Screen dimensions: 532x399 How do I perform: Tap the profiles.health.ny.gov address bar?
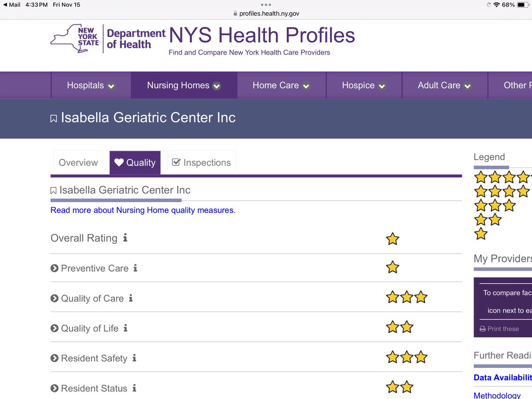click(266, 14)
